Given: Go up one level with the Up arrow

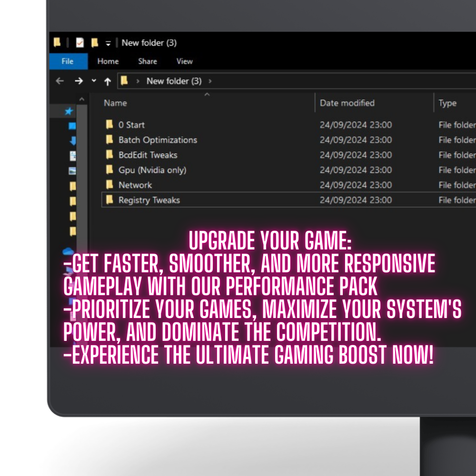Looking at the screenshot, I should [108, 81].
